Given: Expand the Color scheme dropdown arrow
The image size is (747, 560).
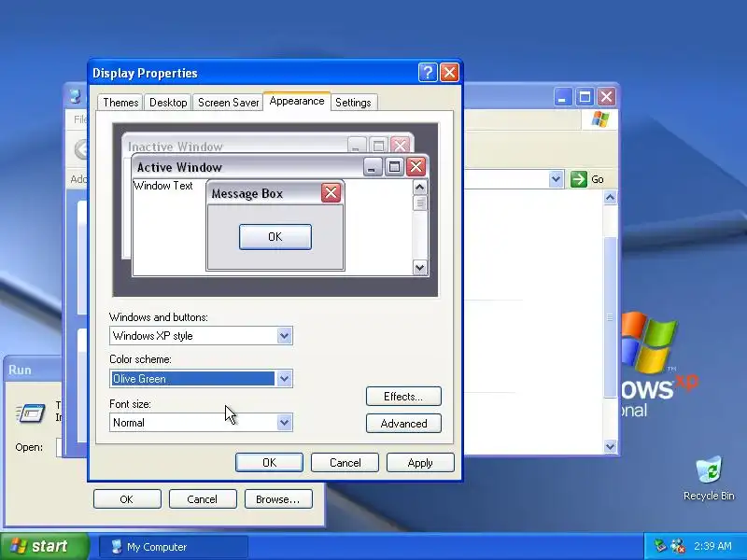Looking at the screenshot, I should 285,379.
